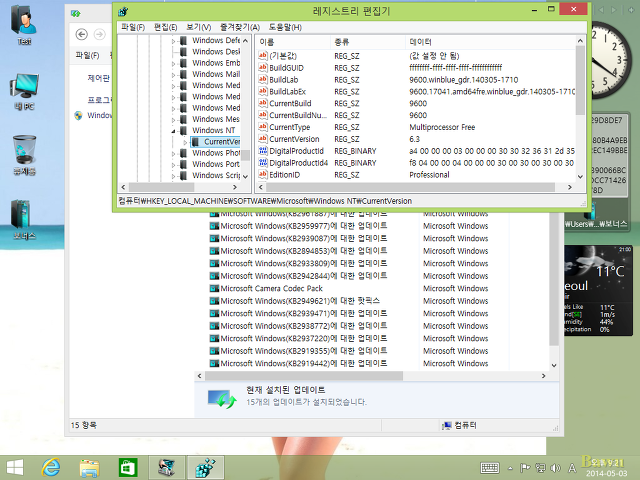Sort registry values by 이름 column header
The image size is (640, 480).
293,42
